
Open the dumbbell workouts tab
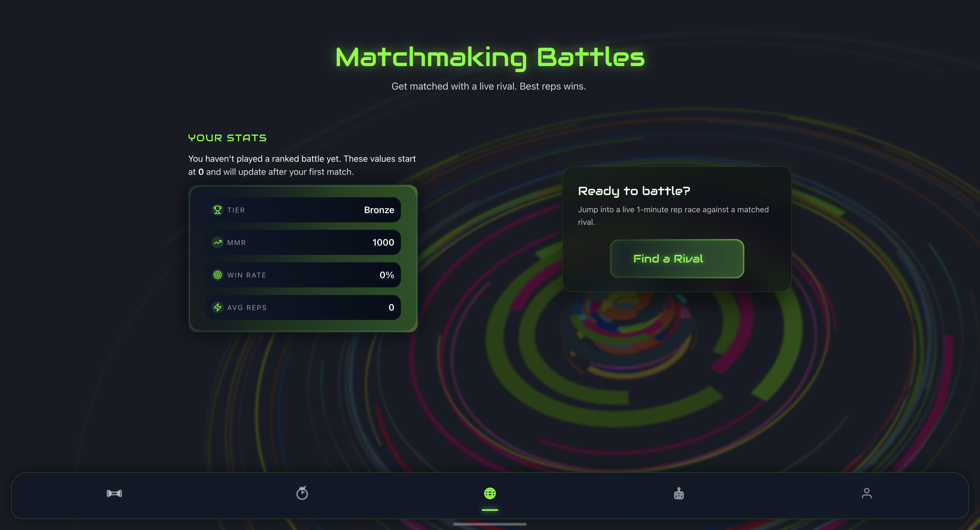(x=114, y=493)
